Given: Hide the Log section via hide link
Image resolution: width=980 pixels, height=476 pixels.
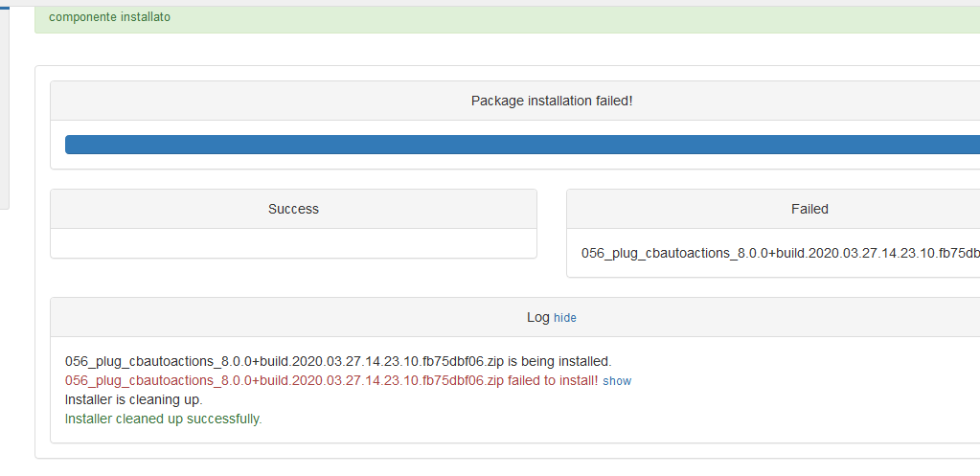Looking at the screenshot, I should point(565,317).
